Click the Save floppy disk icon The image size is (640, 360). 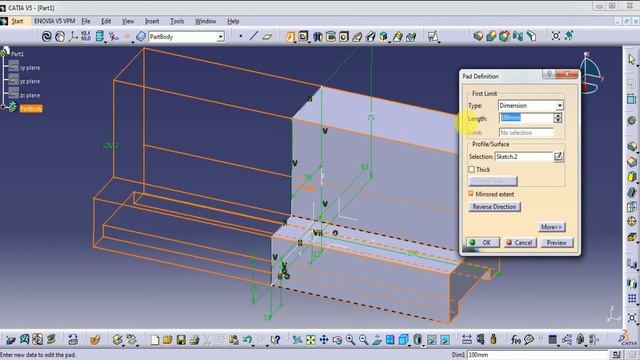click(181, 340)
